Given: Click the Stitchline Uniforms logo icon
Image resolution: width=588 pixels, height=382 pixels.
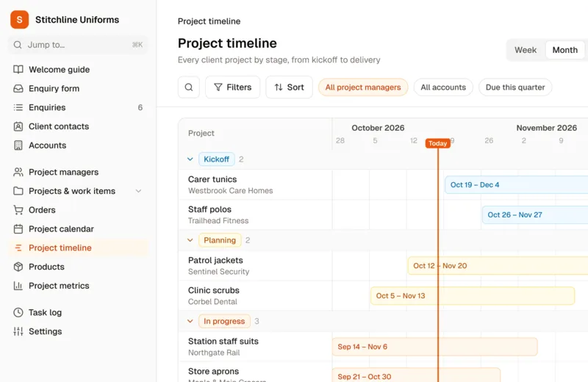Looking at the screenshot, I should 20,20.
